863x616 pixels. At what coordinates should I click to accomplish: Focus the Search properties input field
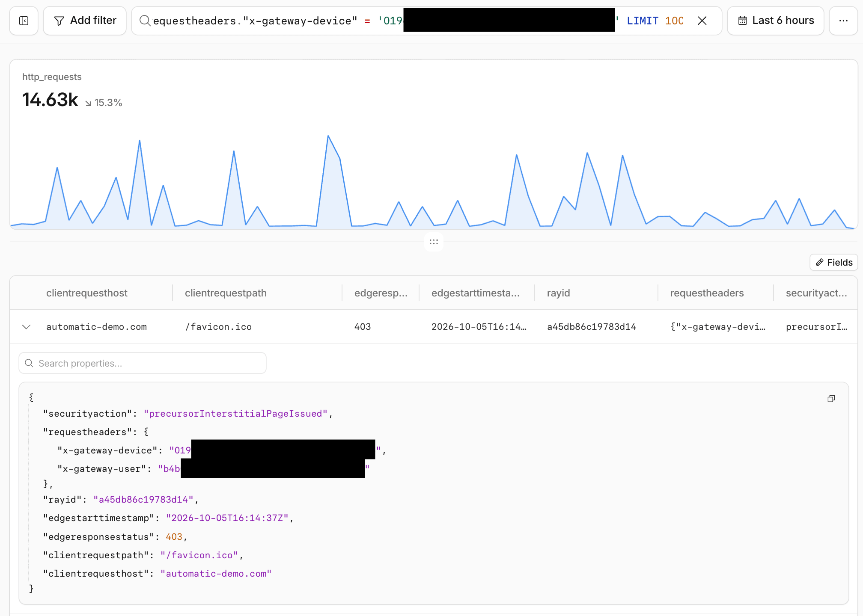click(x=143, y=363)
